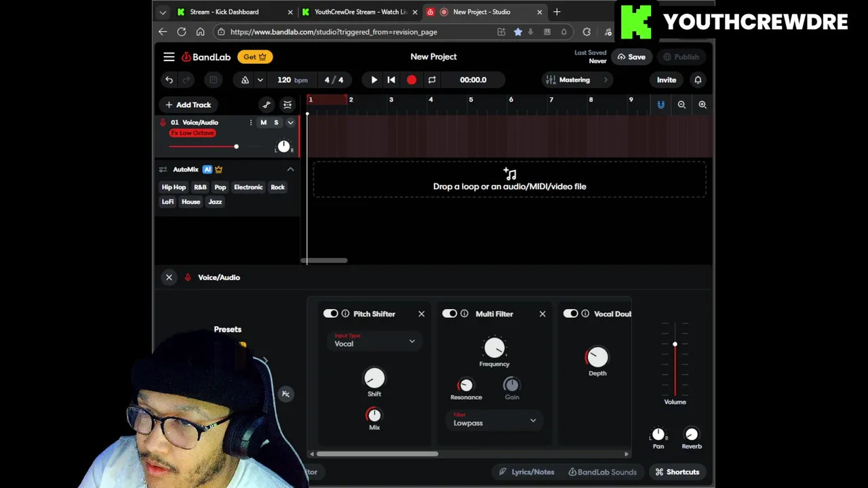
Task: Show info for the Multi Filter effect
Action: click(465, 314)
